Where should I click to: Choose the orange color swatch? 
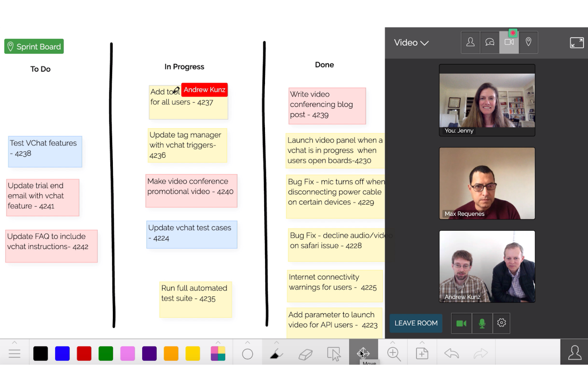171,353
